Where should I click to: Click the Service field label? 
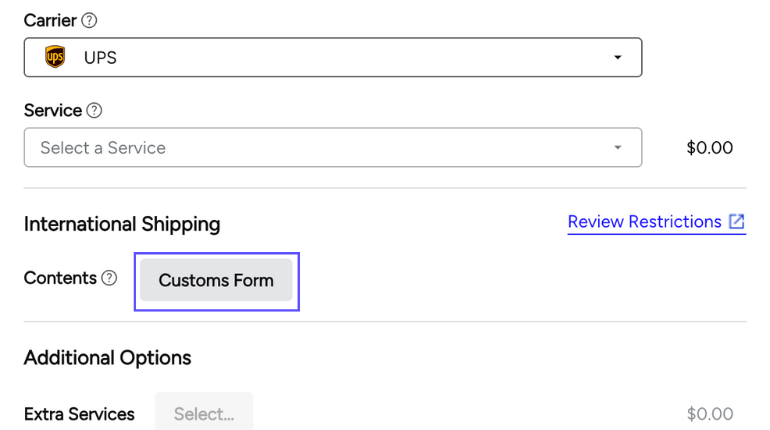pyautogui.click(x=53, y=111)
